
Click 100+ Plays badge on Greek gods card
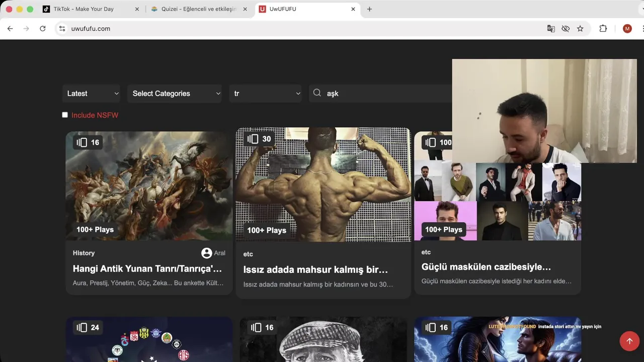coord(95,229)
